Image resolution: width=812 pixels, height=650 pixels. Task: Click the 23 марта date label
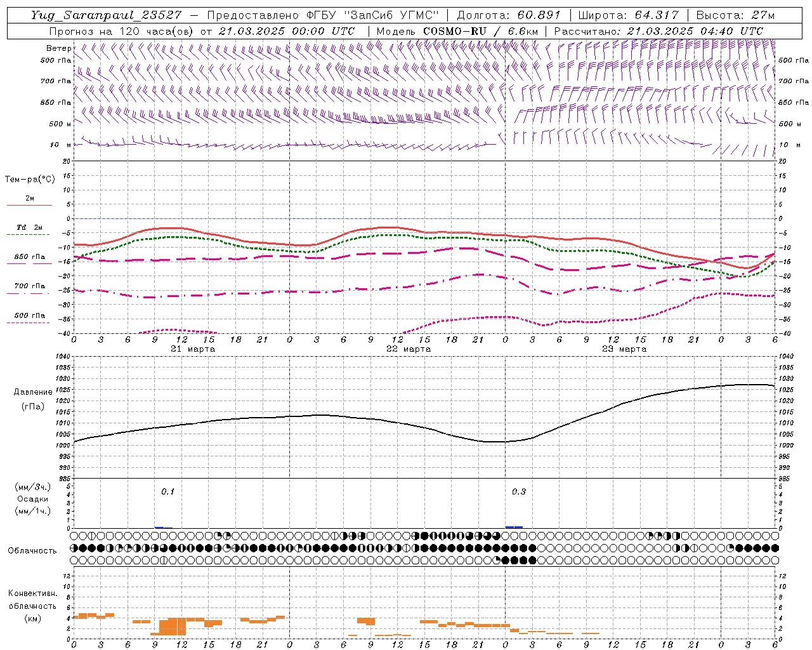click(624, 349)
